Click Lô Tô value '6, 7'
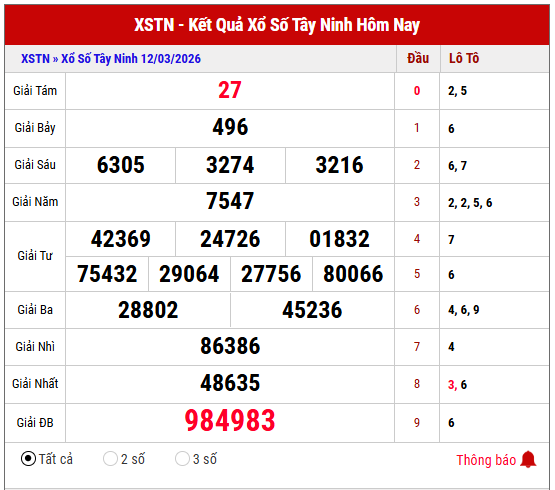555x490 pixels. pos(457,166)
